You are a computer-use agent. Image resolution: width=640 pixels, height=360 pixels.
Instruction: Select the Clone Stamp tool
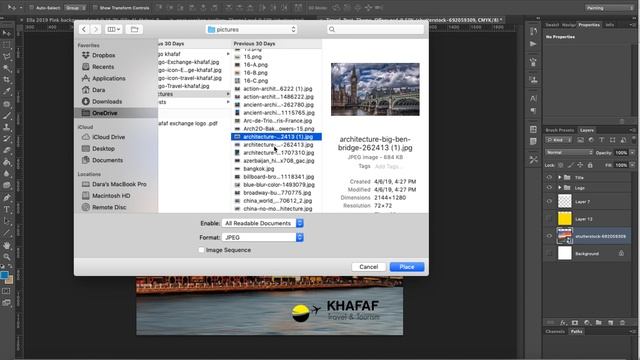[x=7, y=127]
